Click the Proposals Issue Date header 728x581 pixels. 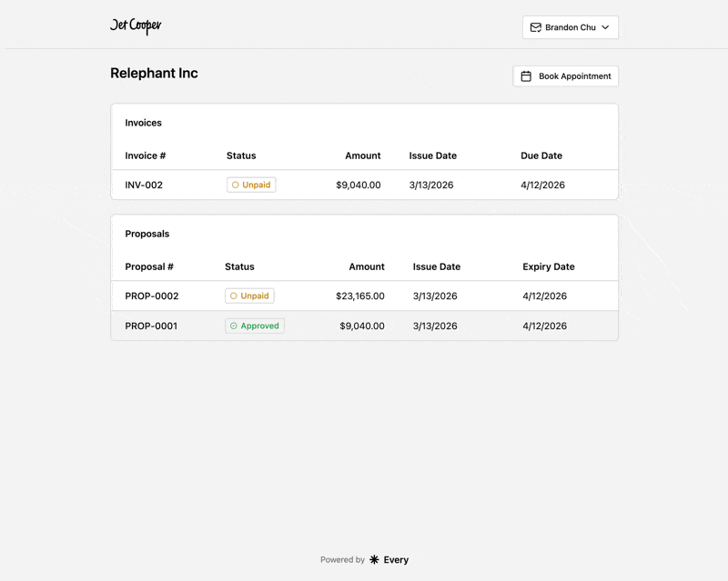click(437, 266)
